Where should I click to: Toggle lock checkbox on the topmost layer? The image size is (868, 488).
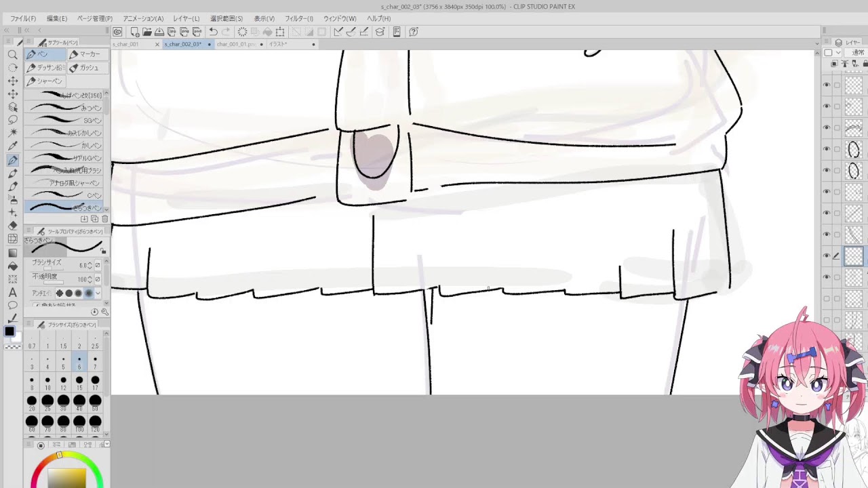coord(837,85)
